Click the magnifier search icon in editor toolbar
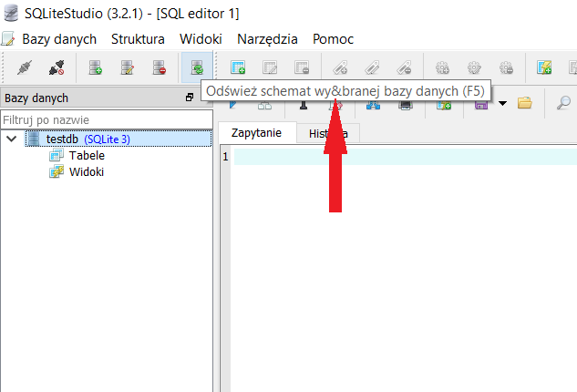 tap(563, 103)
